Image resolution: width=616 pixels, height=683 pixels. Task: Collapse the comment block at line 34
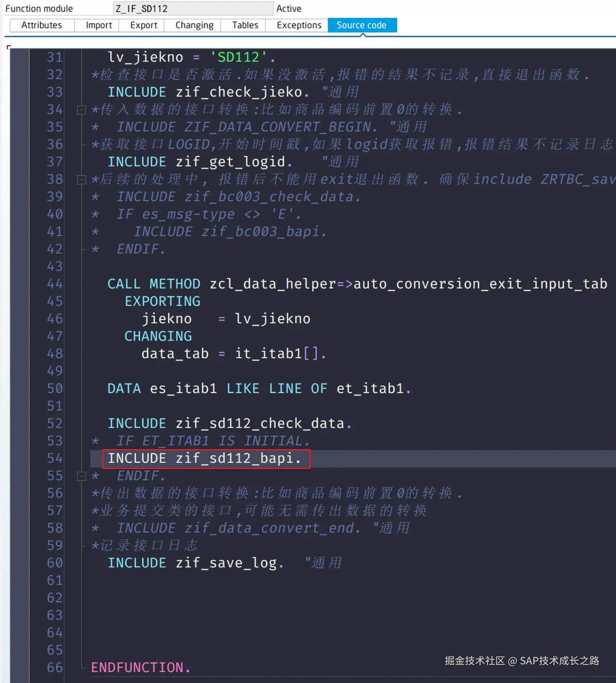[82, 110]
